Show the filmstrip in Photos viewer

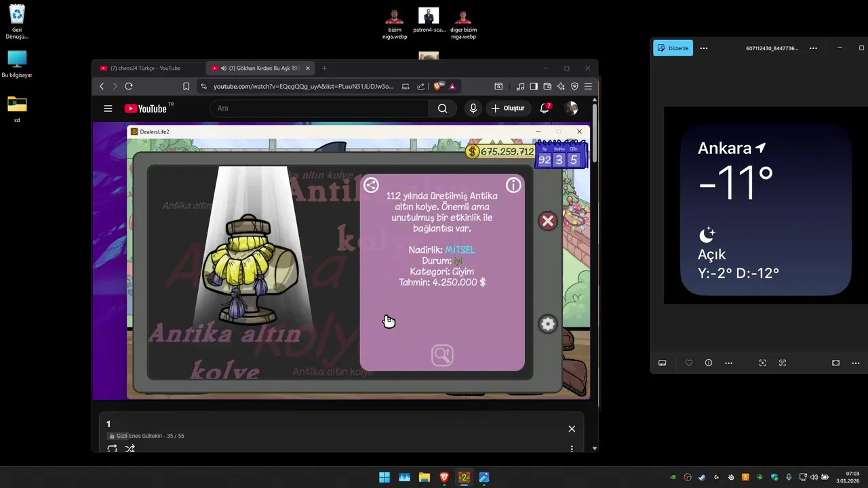pyautogui.click(x=663, y=363)
